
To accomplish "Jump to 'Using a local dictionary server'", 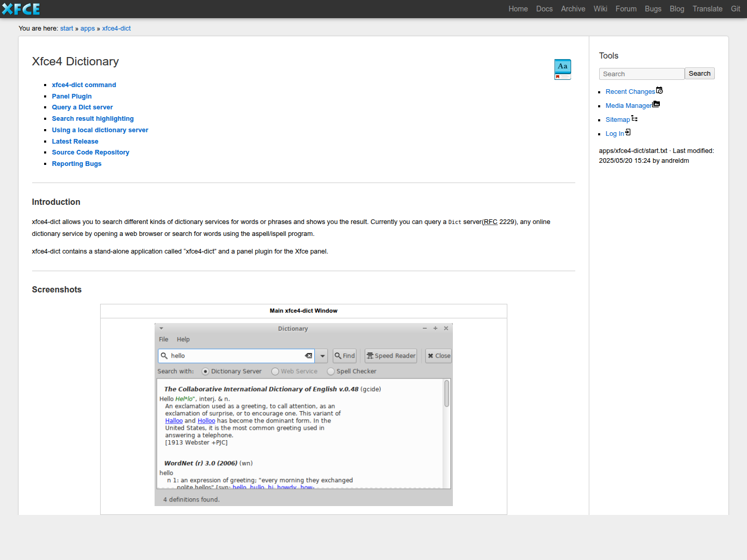I will 100,130.
